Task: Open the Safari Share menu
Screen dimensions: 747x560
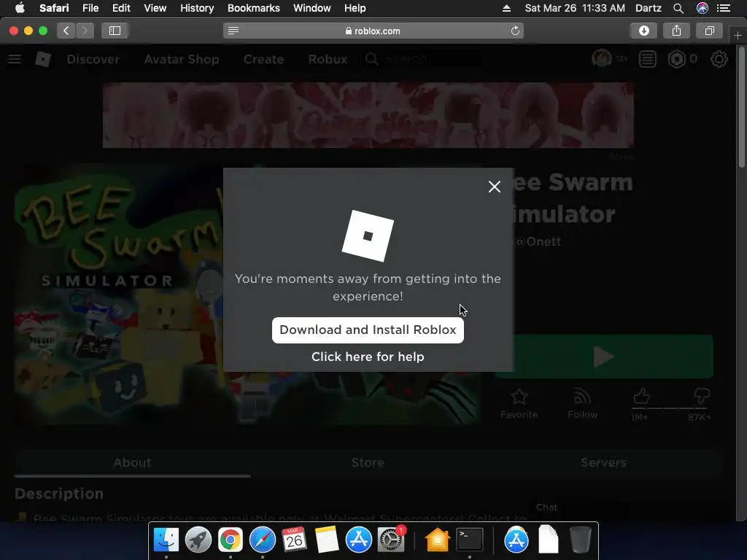Action: tap(676, 31)
